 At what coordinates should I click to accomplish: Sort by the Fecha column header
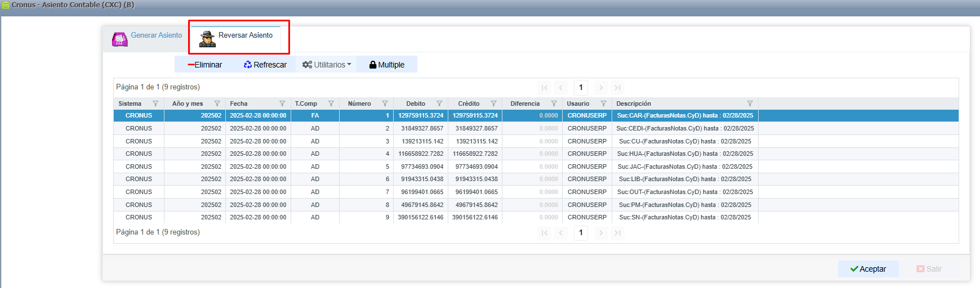pyautogui.click(x=239, y=103)
